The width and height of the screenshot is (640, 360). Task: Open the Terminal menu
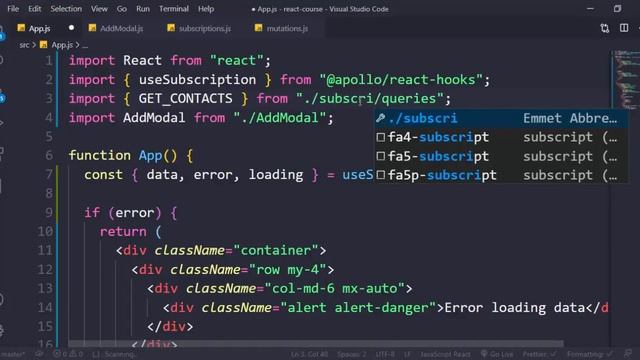[x=174, y=9]
